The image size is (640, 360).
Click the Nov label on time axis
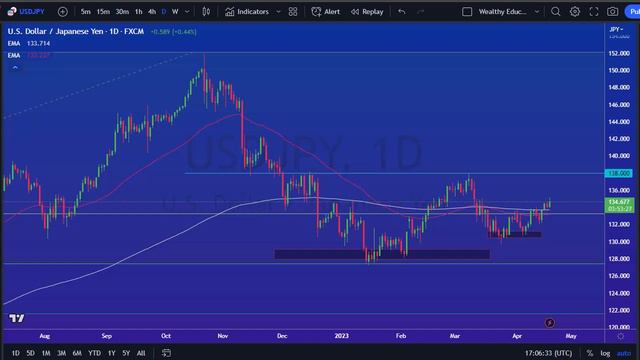point(223,336)
